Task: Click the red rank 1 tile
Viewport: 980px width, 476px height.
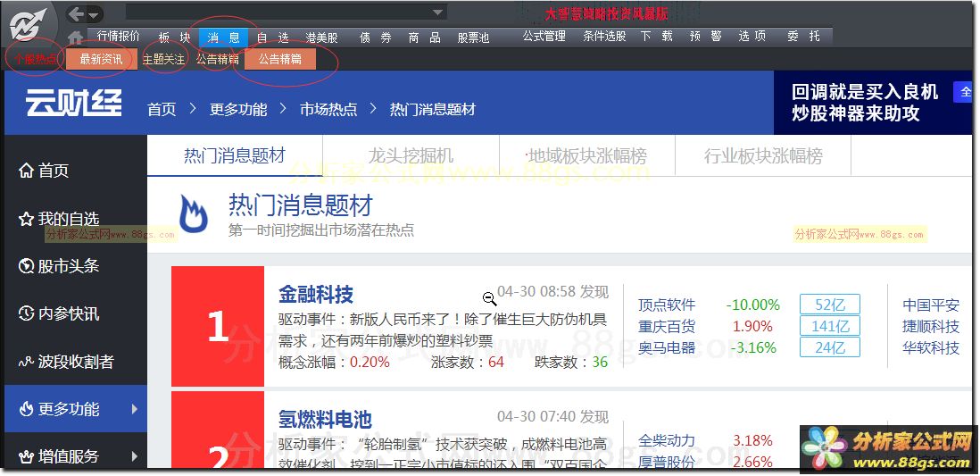Action: (x=218, y=326)
